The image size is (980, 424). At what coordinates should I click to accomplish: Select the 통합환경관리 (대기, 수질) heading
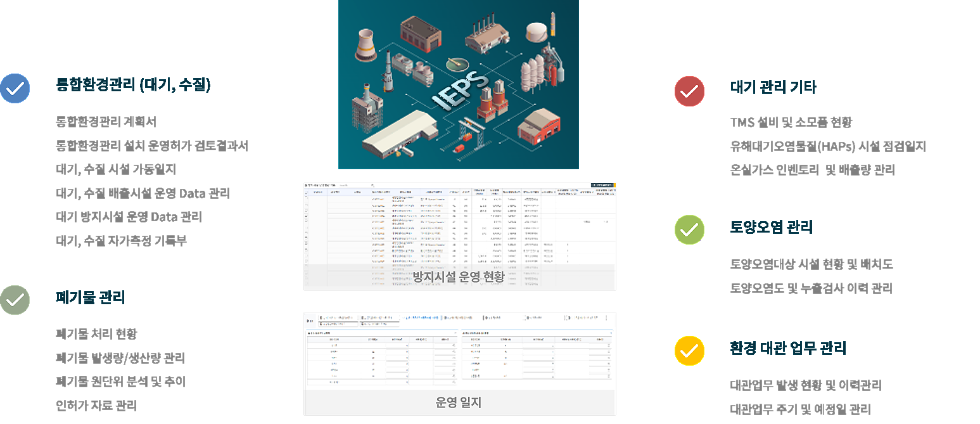(134, 85)
